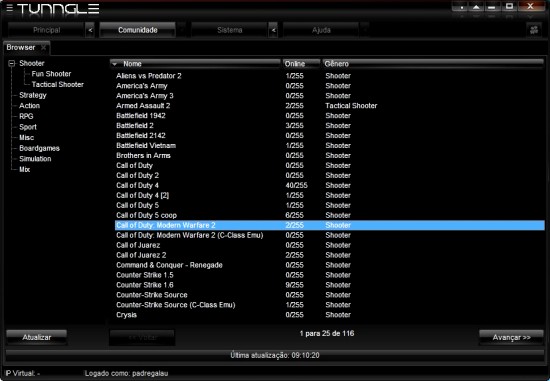Image resolution: width=550 pixels, height=381 pixels.
Task: Open the Comunidade menu
Action: pyautogui.click(x=138, y=30)
